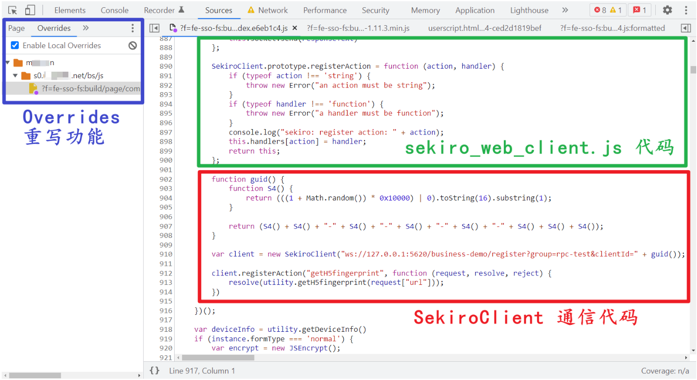Pretty print the code with braces icon
The image size is (697, 380).
154,370
